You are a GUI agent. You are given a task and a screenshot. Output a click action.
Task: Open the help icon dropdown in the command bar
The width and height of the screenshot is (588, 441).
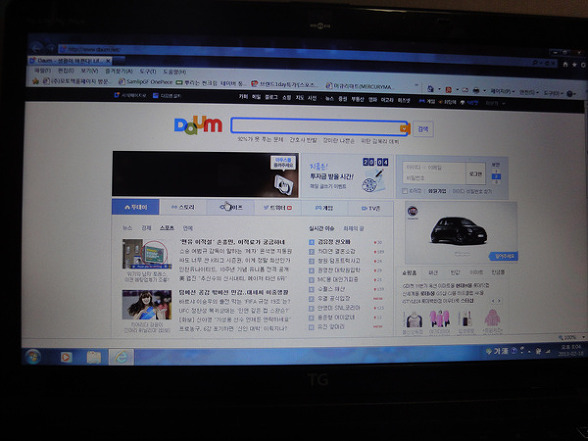click(571, 93)
